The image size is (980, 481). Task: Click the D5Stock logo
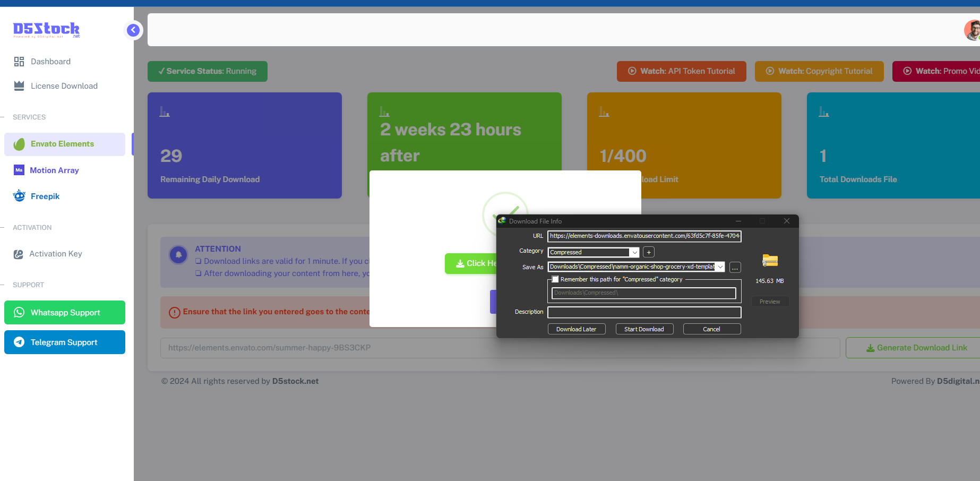click(47, 29)
